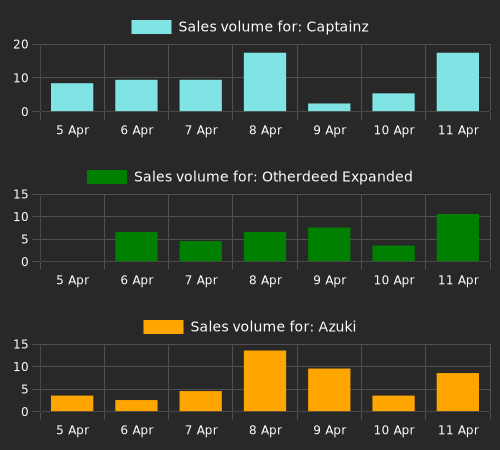Select the Otherdeed Expanded bar for 6 Apr
500x450 pixels.
(136, 247)
